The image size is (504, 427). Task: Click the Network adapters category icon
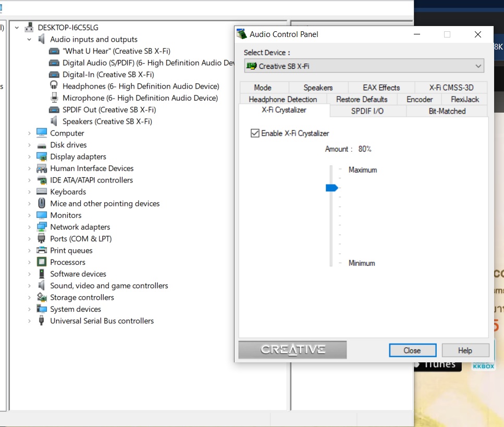[x=42, y=227]
